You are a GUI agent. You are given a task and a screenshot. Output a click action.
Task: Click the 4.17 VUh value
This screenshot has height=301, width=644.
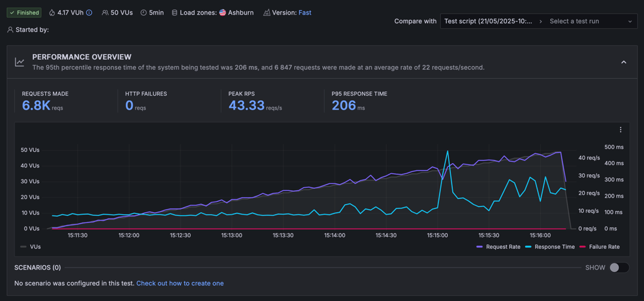click(70, 13)
